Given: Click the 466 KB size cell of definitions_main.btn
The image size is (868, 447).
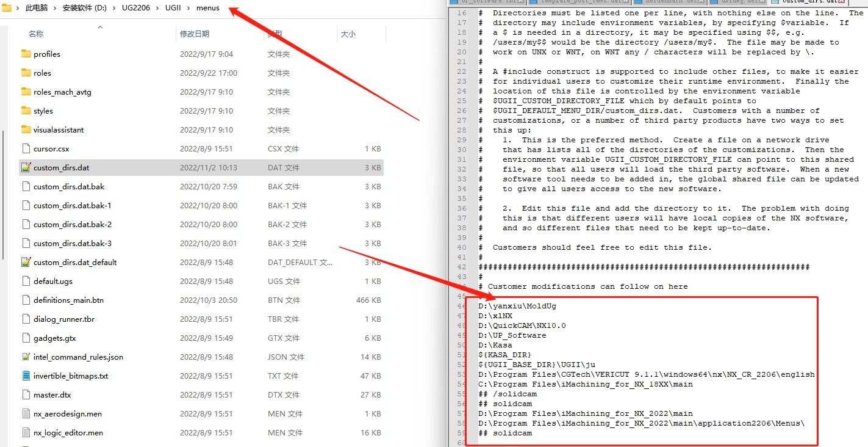Looking at the screenshot, I should pos(368,300).
